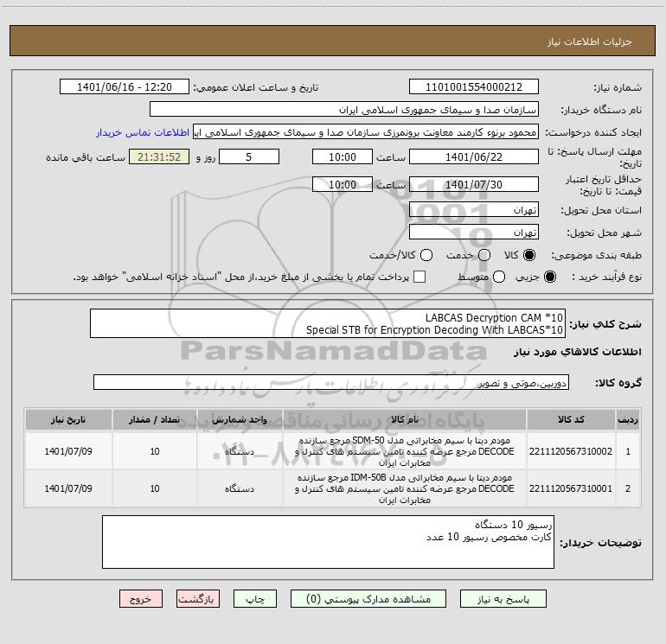Screen dimensions: 666x644
Task: Toggle the Islamic treasury payment checkbox
Action: point(419,277)
